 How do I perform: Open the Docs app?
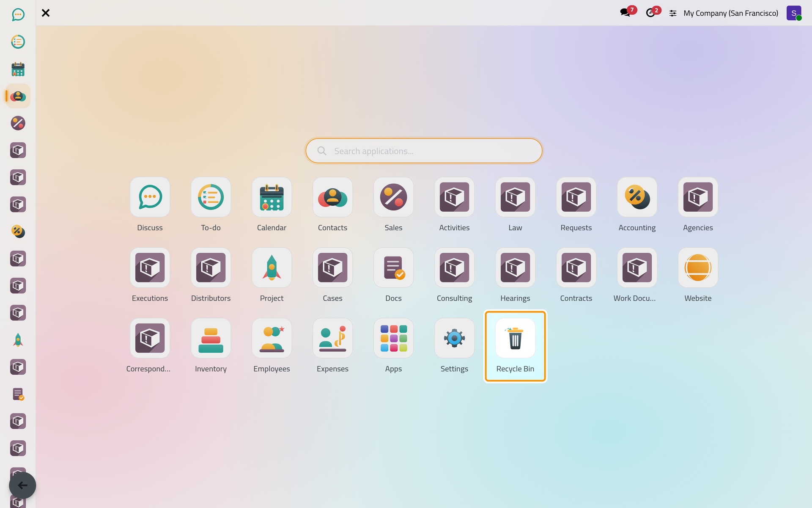coord(393,268)
